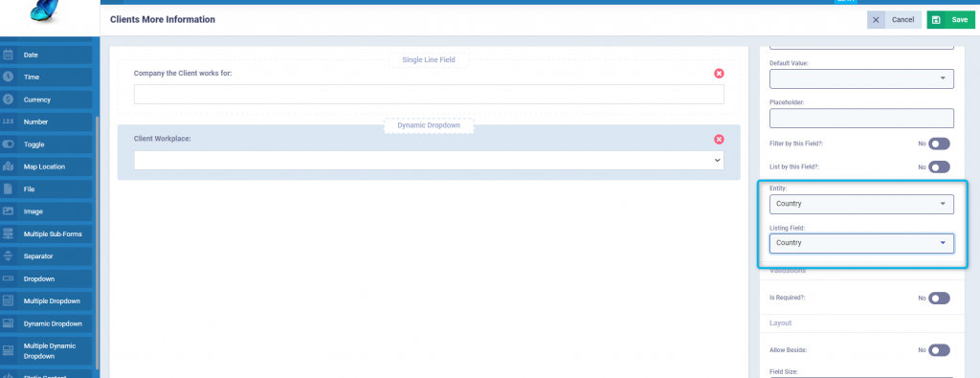This screenshot has width=980, height=378.
Task: Click the Map Location field icon
Action: tap(8, 167)
